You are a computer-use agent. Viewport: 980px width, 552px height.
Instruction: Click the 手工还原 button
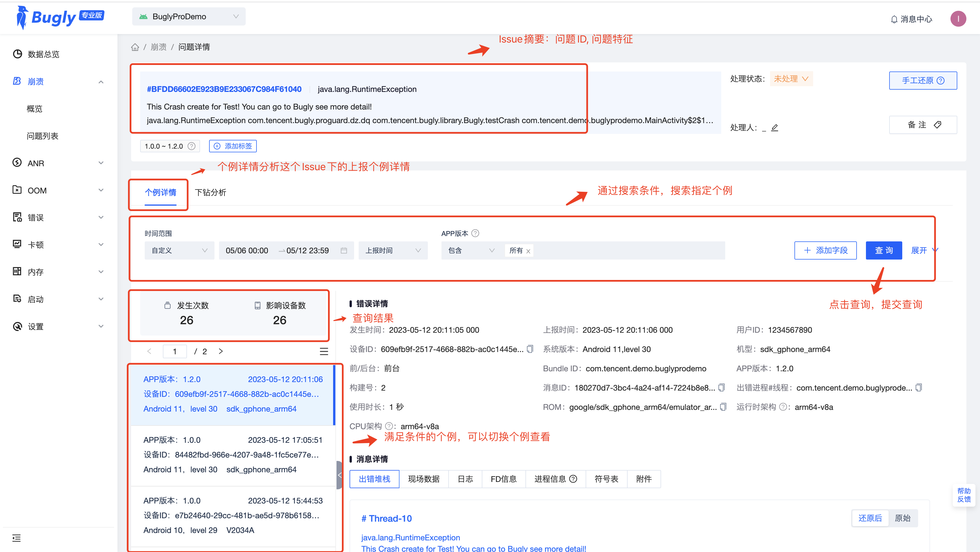tap(923, 81)
